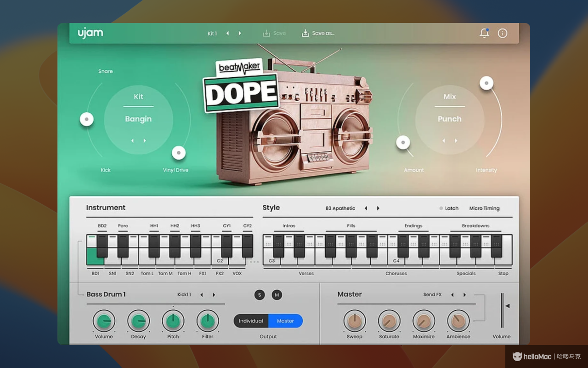Click the BD2 black key
588x368 pixels.
pyautogui.click(x=102, y=246)
